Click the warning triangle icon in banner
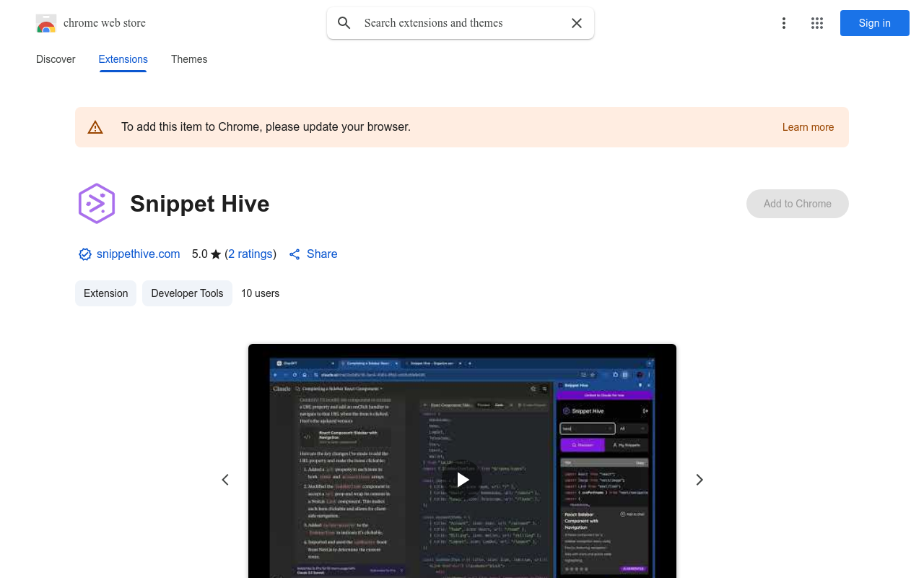This screenshot has height=578, width=924. coord(95,127)
